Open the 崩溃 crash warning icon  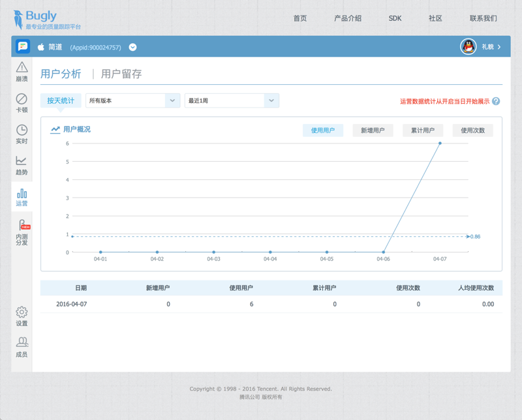[x=22, y=68]
